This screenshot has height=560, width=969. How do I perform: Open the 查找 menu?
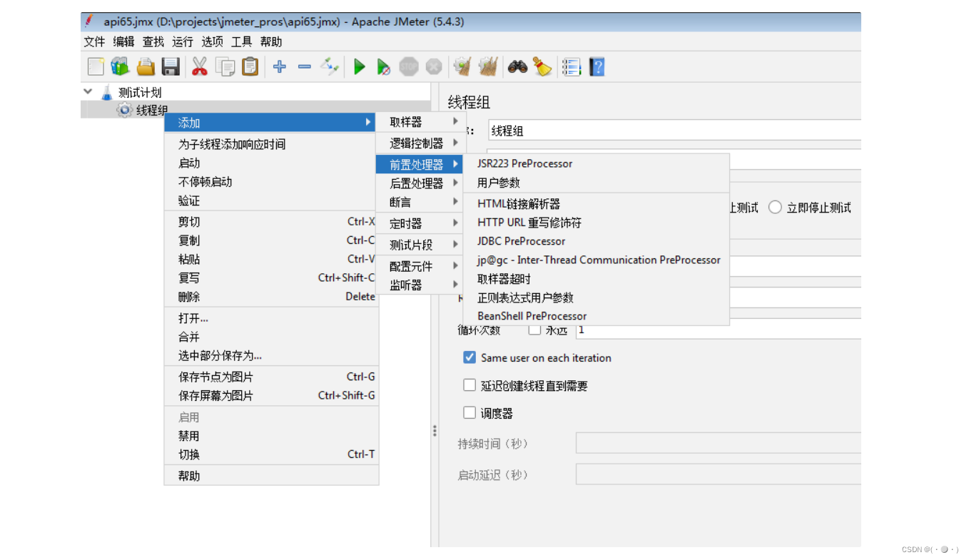point(153,42)
